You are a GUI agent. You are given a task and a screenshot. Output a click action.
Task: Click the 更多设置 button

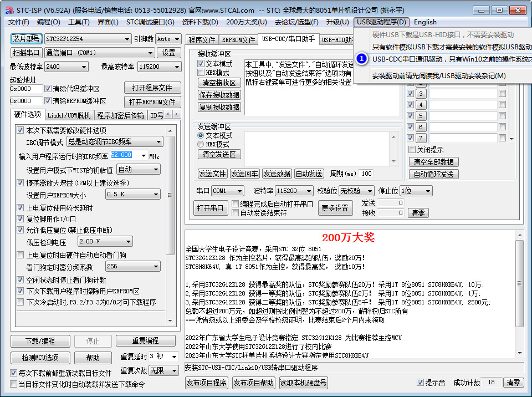[335, 208]
